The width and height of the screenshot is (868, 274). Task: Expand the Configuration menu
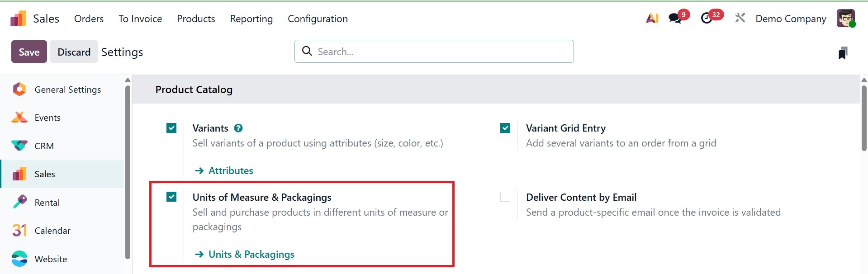pyautogui.click(x=318, y=19)
